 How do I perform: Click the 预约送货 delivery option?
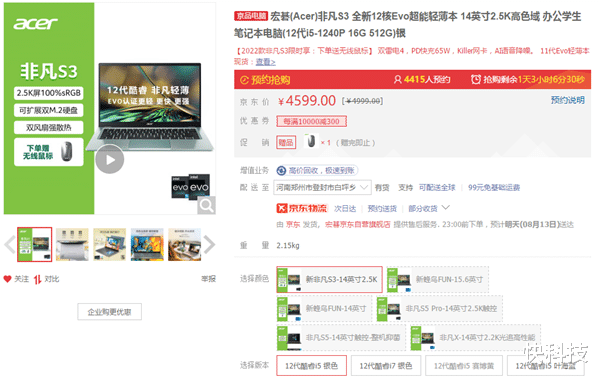[x=382, y=209]
